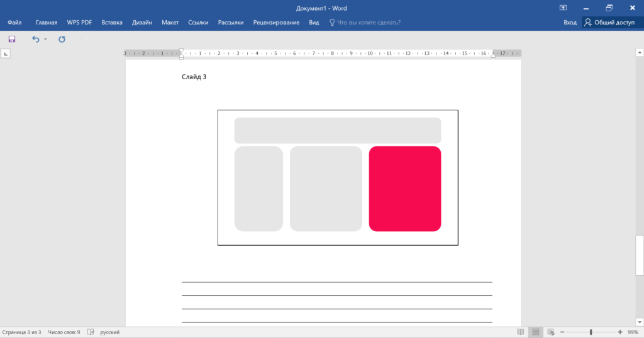Open the WPS PDF tab
The width and height of the screenshot is (644, 338).
click(x=79, y=23)
